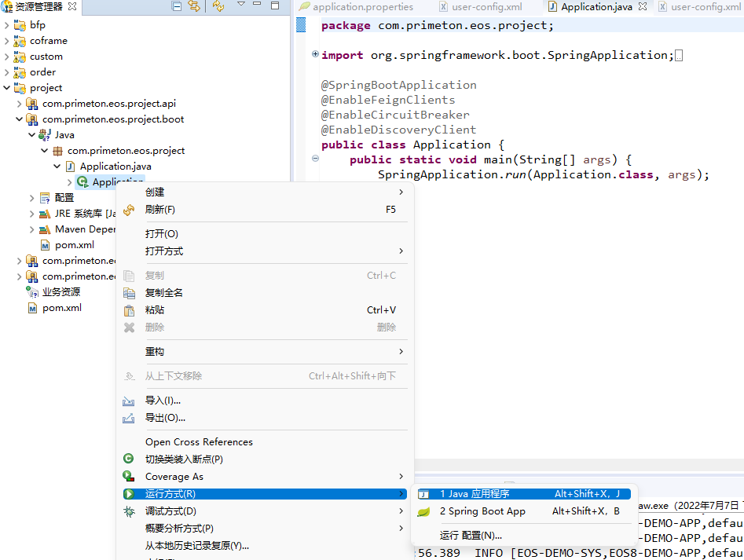Choose 复制全名 from the context menu
Image resolution: width=744 pixels, height=560 pixels.
[x=164, y=293]
